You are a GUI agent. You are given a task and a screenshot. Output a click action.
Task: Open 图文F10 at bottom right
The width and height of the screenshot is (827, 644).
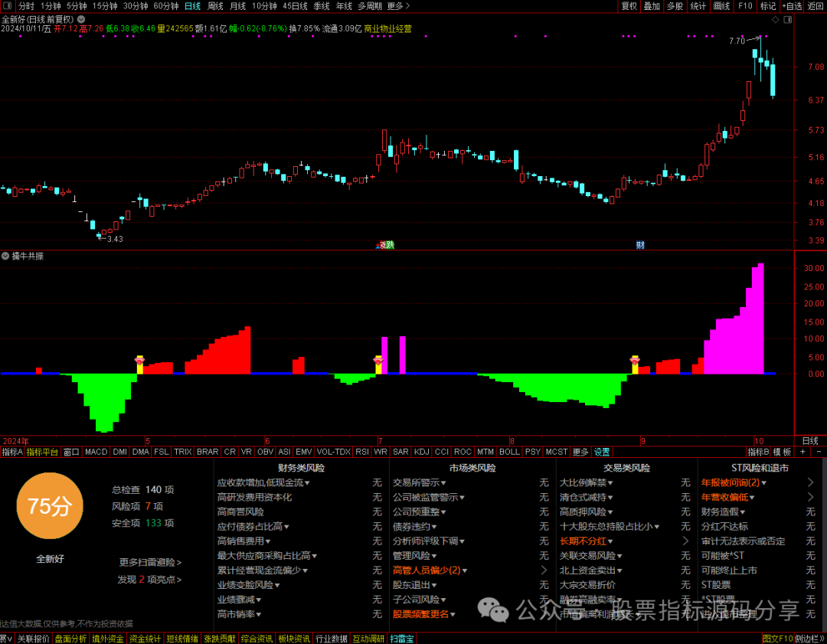778,639
